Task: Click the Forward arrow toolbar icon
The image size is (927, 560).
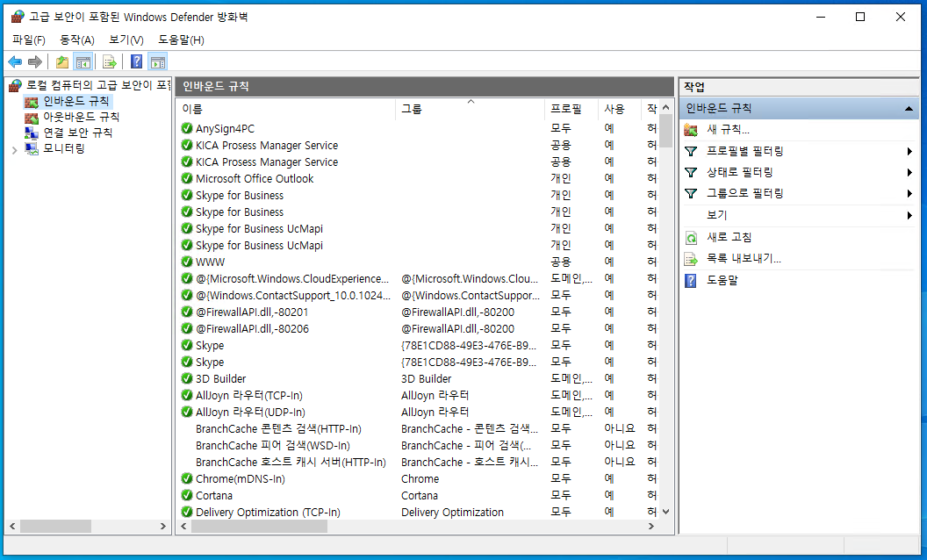Action: click(35, 61)
